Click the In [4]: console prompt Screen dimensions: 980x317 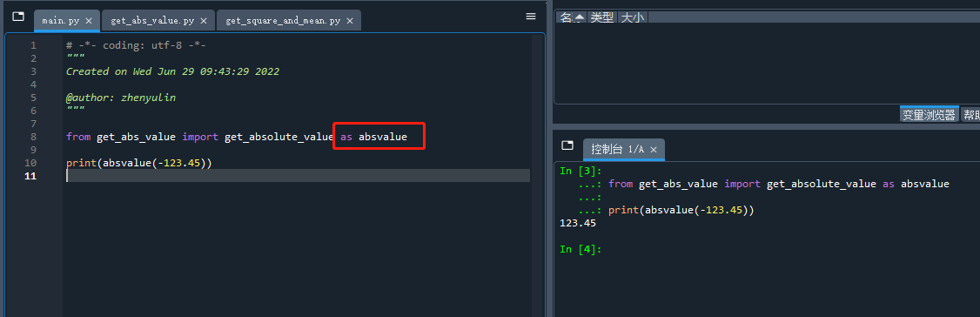point(581,249)
